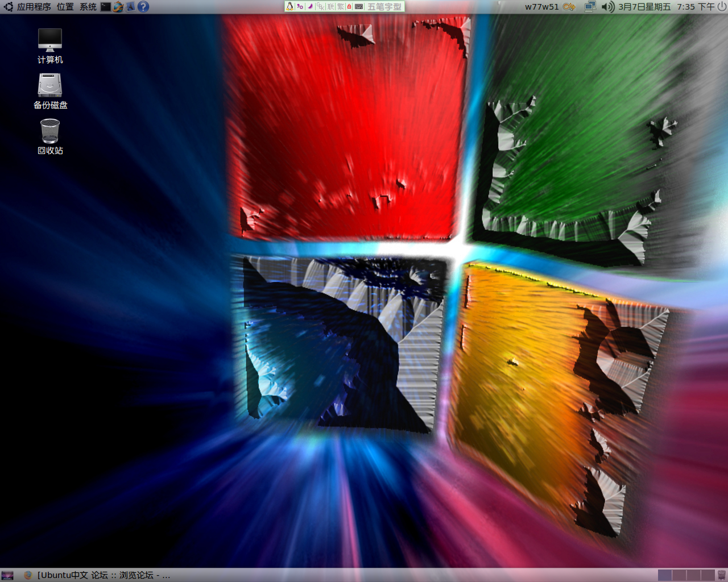Click the orange keyring icon beside w77w51
The image size is (728, 582).
(569, 7)
